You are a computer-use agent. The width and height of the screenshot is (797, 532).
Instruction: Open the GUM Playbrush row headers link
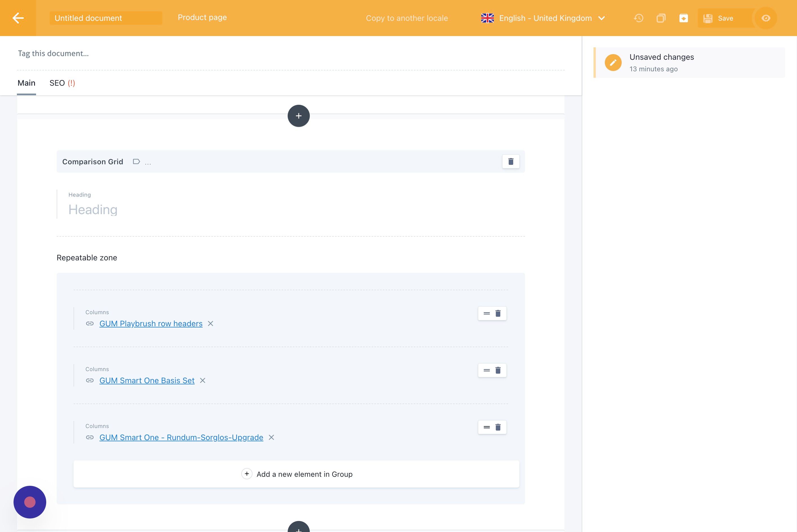[x=151, y=324]
